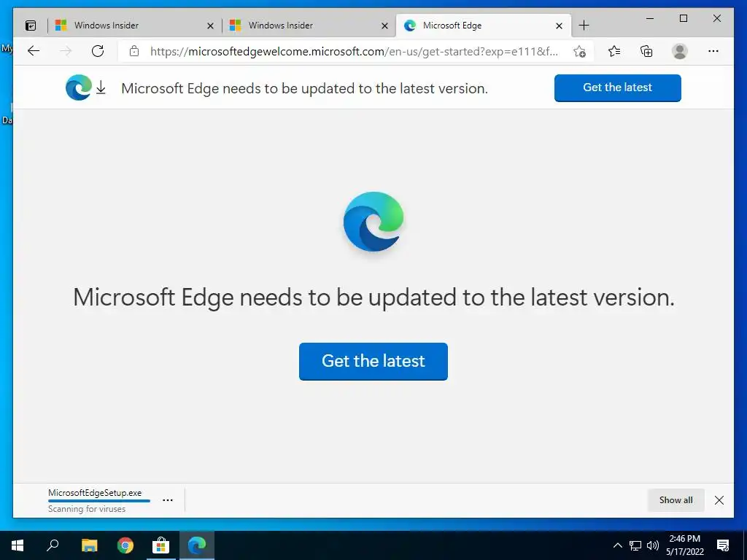Show hidden system tray icons
The width and height of the screenshot is (747, 560).
(617, 545)
